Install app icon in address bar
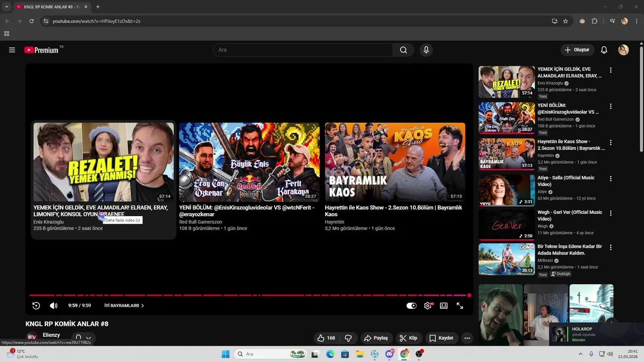This screenshot has width=644, height=362. click(x=554, y=21)
